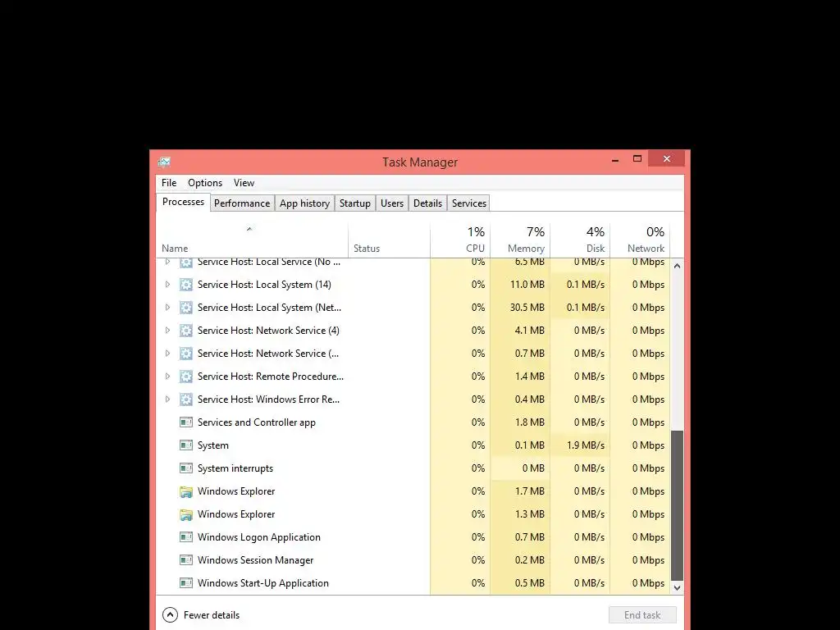Click the Windows Session Manager icon

coord(186,560)
